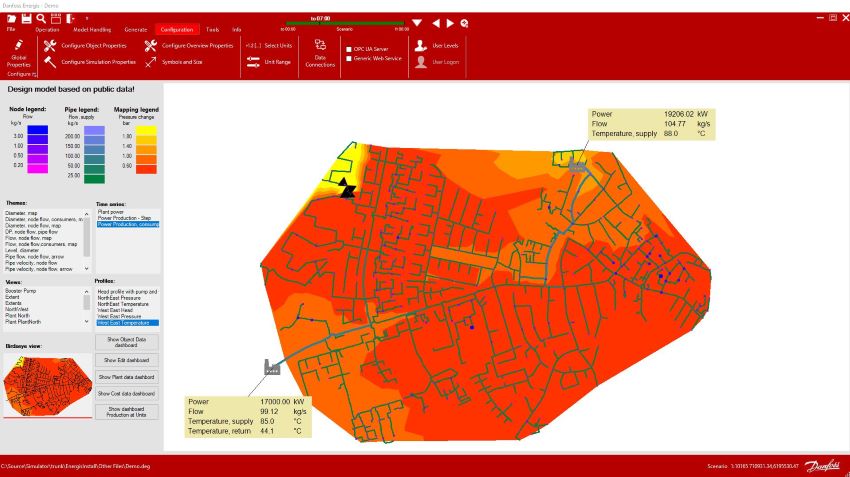This screenshot has height=477, width=850.
Task: Select 'Booster Pump' view
Action: tap(21, 291)
